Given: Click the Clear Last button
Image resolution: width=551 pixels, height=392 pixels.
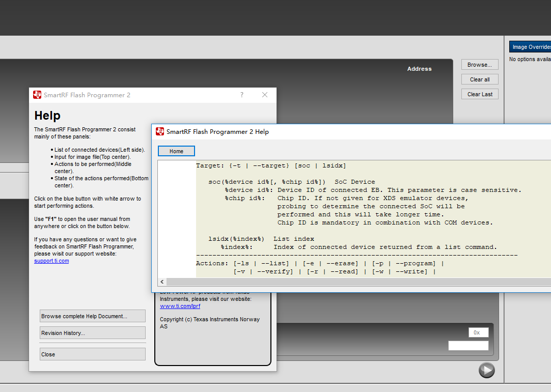Looking at the screenshot, I should pyautogui.click(x=480, y=94).
